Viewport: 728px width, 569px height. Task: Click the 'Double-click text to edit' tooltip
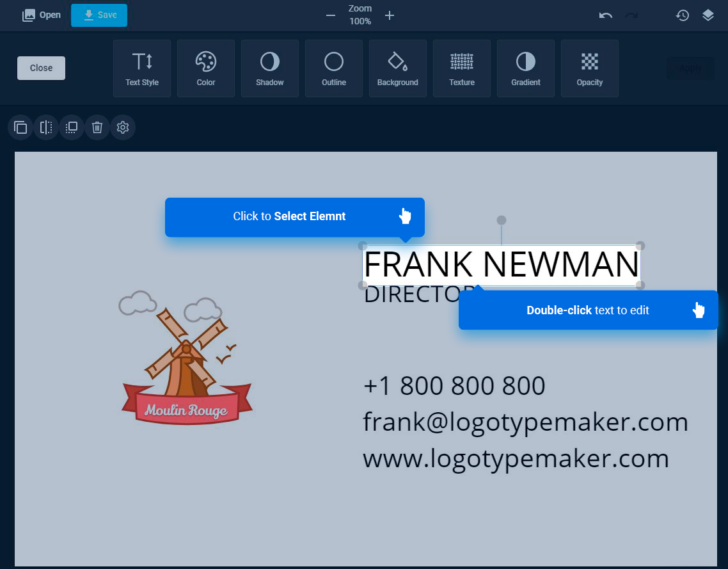coord(589,310)
